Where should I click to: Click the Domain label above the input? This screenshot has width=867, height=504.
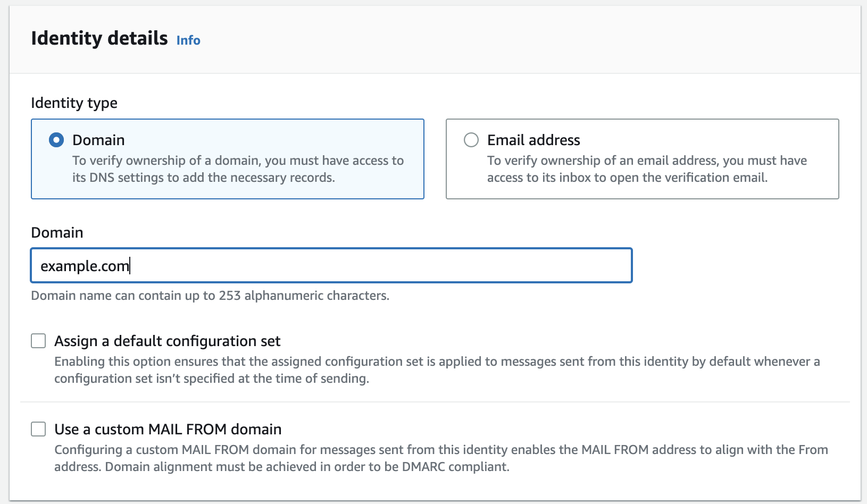coord(57,232)
